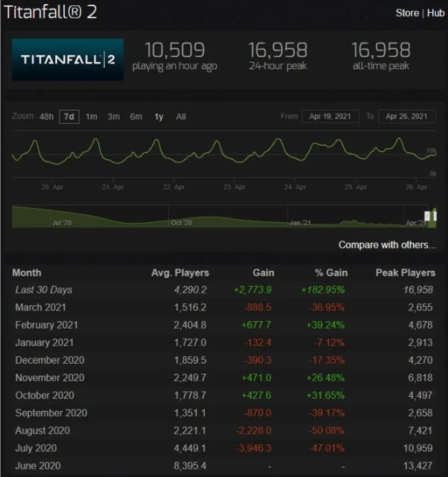This screenshot has height=477, width=448.
Task: Select the 1y zoom option
Action: point(158,116)
